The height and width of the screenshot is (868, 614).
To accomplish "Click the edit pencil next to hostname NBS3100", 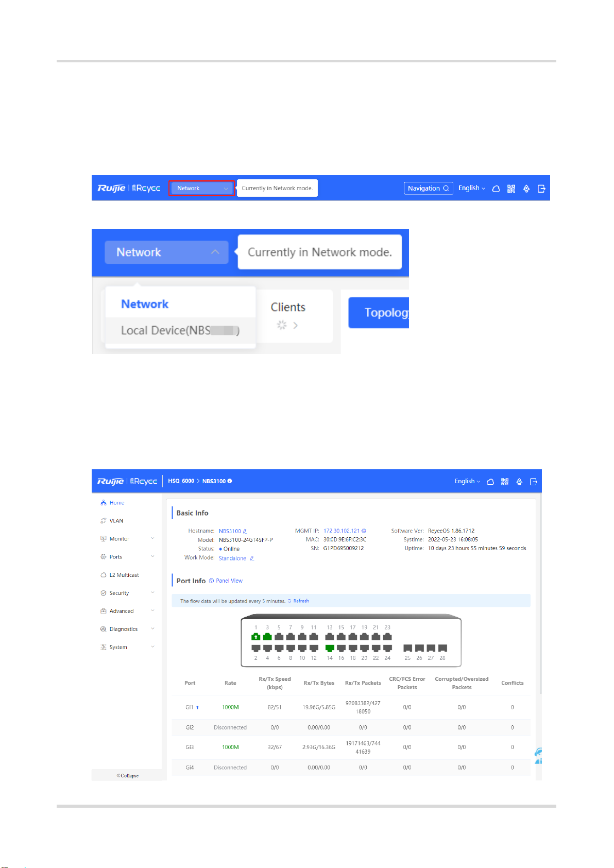I will pyautogui.click(x=245, y=531).
